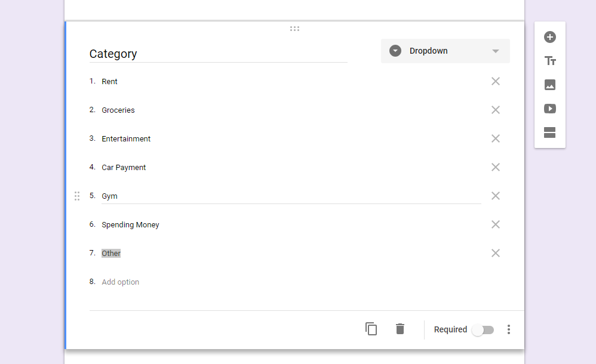The image size is (596, 364).
Task: Remove the Spending Money option
Action: pyautogui.click(x=495, y=224)
